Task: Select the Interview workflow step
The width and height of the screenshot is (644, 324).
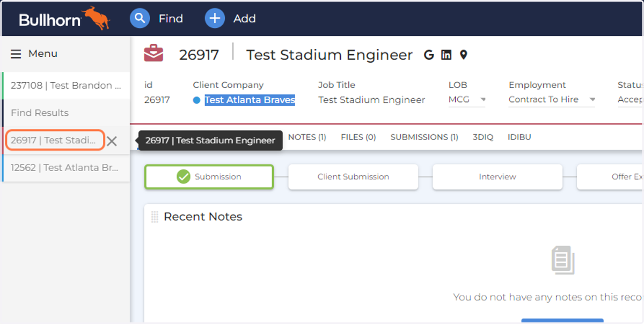Action: 497,176
